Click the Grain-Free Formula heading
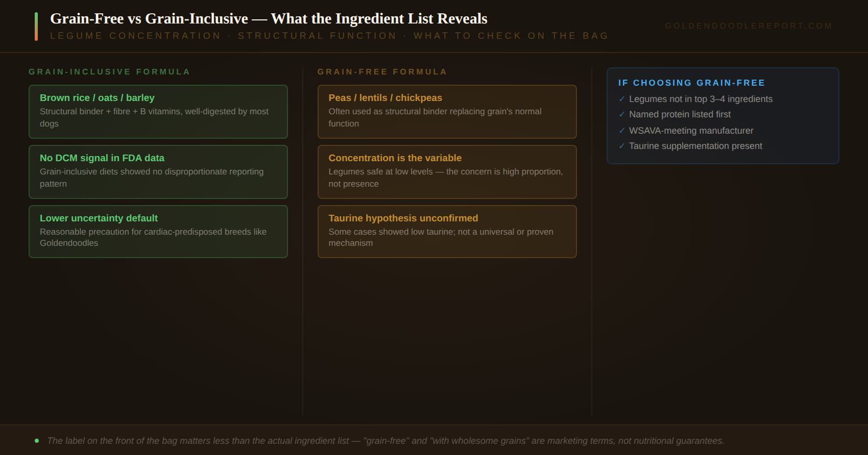868x455 pixels. 382,72
